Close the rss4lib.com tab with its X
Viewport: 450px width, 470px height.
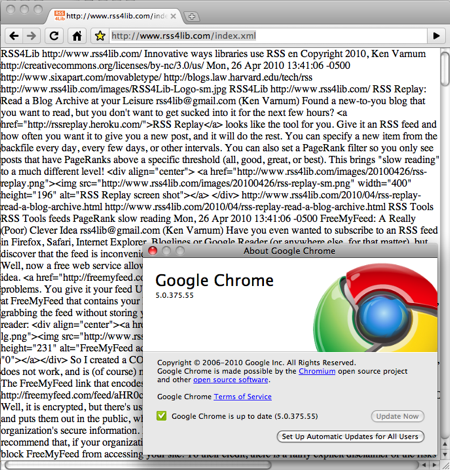pyautogui.click(x=173, y=16)
